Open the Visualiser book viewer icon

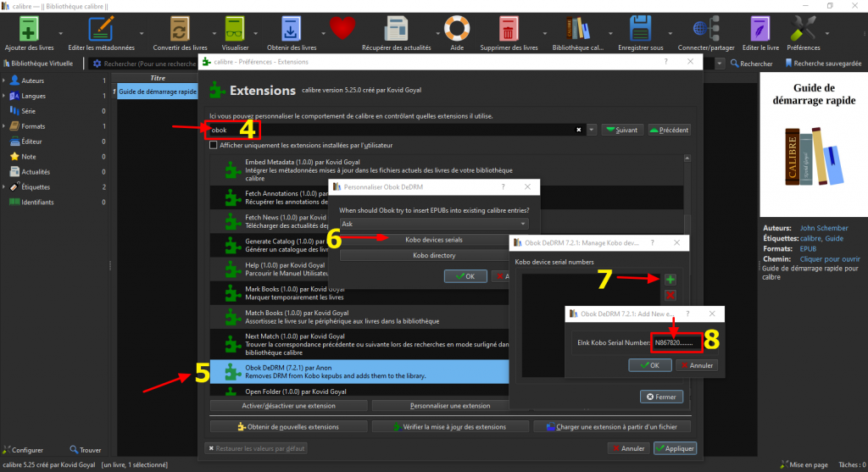click(x=235, y=29)
